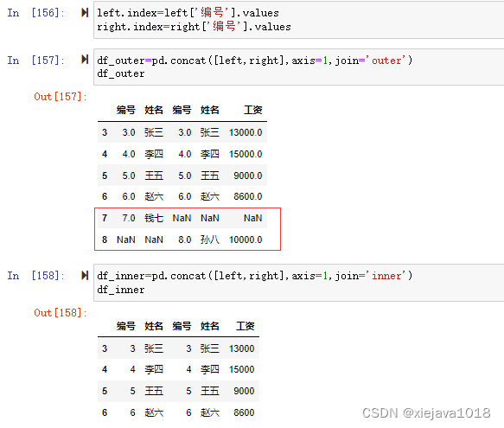The height and width of the screenshot is (428, 504).
Task: Click the 钱七 name cell
Action: point(154,218)
